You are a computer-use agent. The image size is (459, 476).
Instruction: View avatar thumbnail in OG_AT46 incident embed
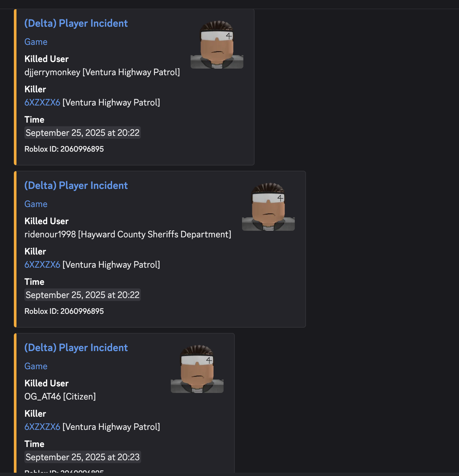click(197, 369)
